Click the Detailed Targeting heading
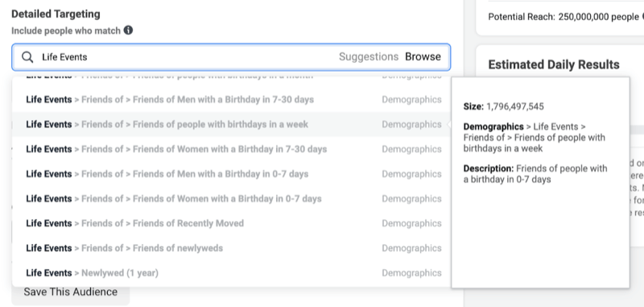 (x=56, y=14)
